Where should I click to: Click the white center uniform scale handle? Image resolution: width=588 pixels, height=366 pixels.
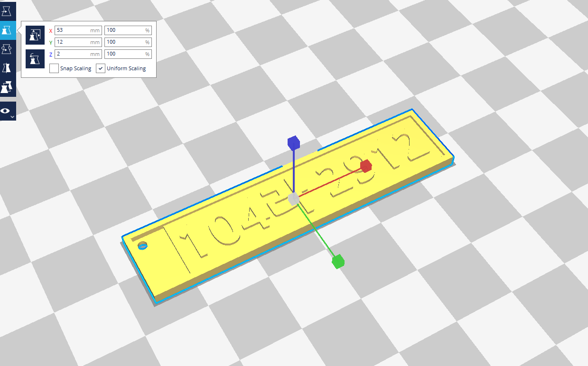click(x=294, y=198)
